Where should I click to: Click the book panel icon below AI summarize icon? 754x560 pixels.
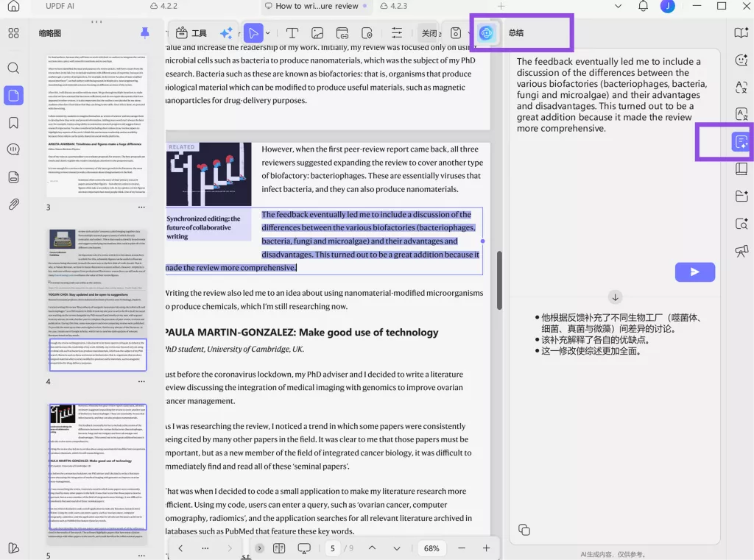click(741, 169)
